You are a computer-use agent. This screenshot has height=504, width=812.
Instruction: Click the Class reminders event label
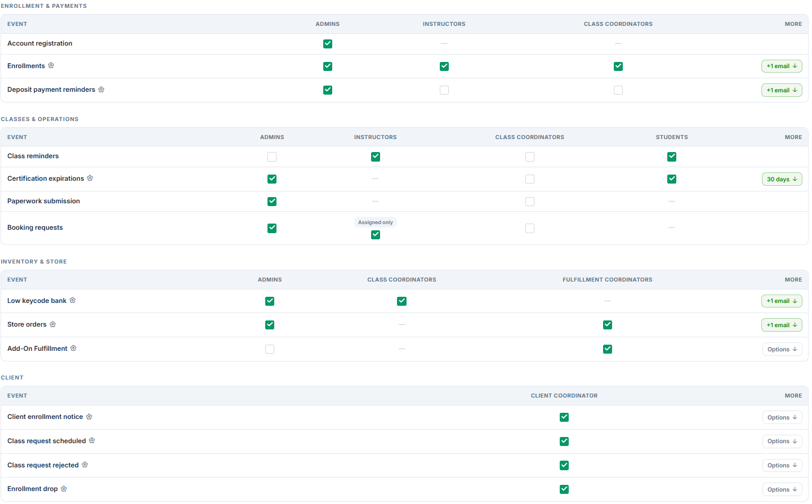pyautogui.click(x=33, y=156)
